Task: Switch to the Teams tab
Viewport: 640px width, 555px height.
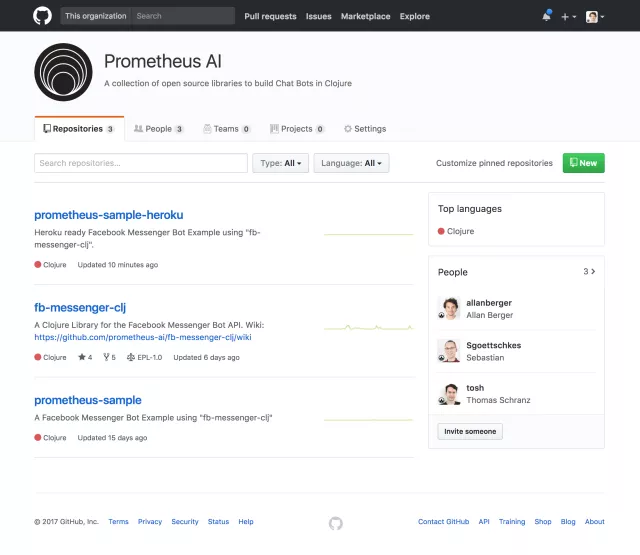Action: pos(226,129)
